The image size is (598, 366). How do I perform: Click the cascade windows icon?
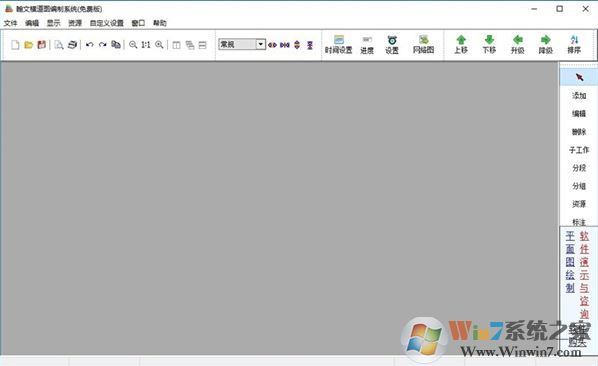coord(190,45)
